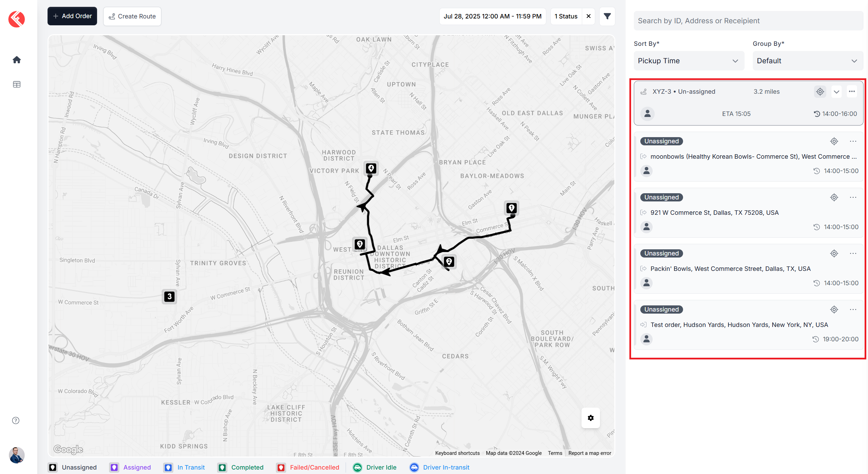Click the filter funnel icon

point(607,16)
